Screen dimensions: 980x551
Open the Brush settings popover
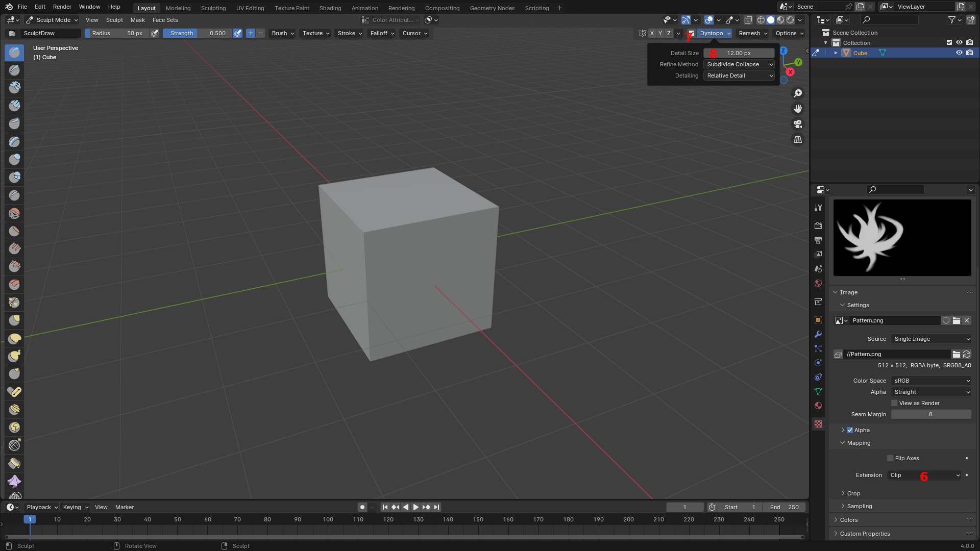[283, 33]
